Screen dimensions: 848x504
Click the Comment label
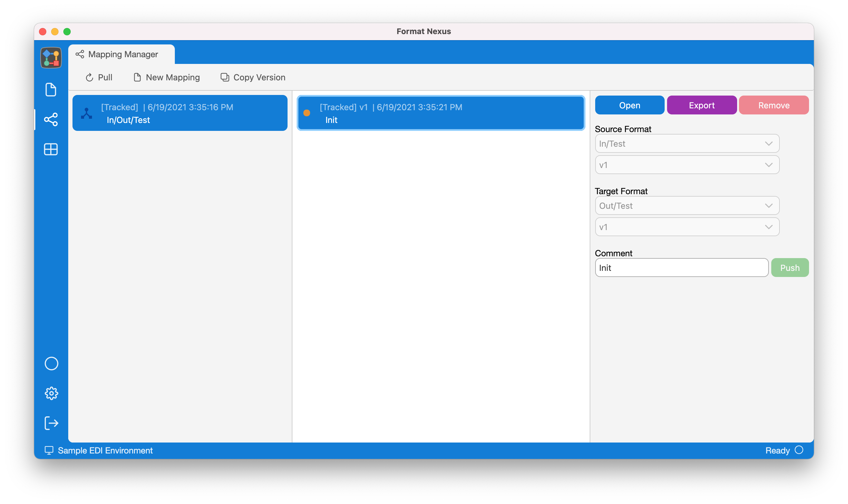click(x=613, y=253)
